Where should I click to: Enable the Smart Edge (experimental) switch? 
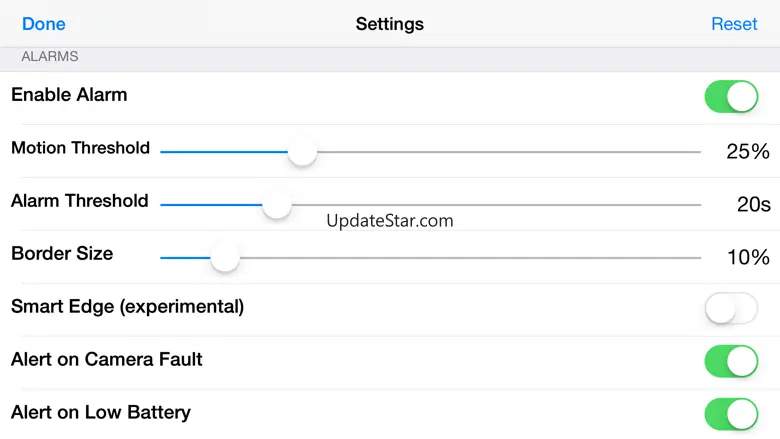coord(731,309)
